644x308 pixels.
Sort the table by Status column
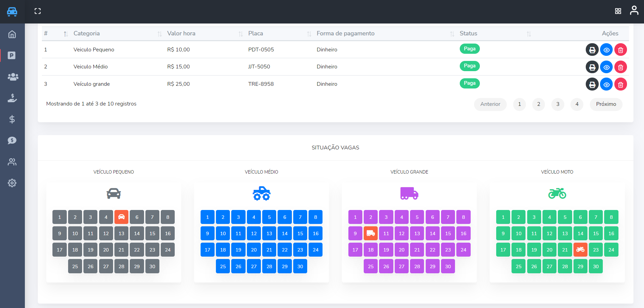coord(529,33)
